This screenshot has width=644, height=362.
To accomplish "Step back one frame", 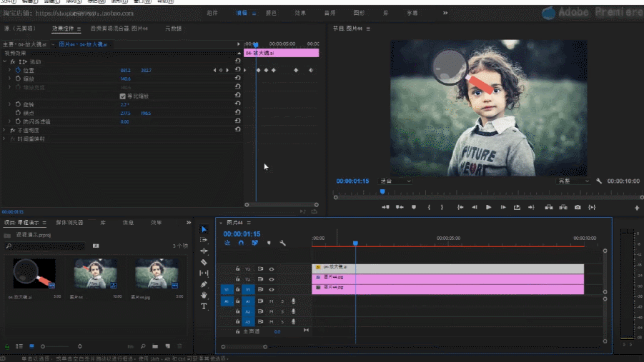I will click(x=475, y=207).
